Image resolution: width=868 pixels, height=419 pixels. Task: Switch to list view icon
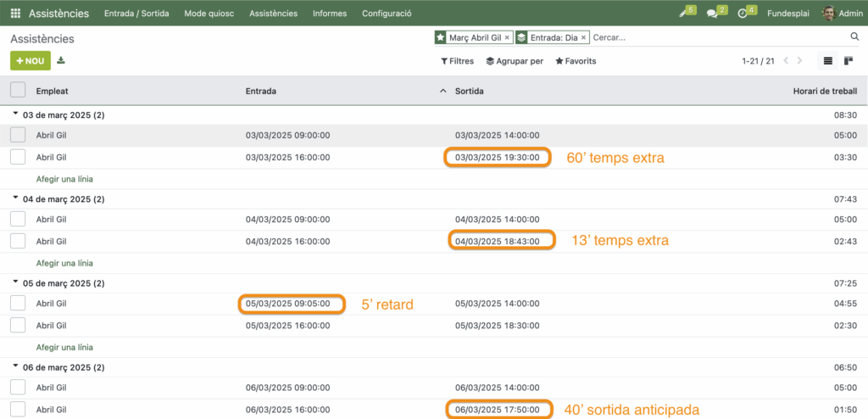click(828, 61)
